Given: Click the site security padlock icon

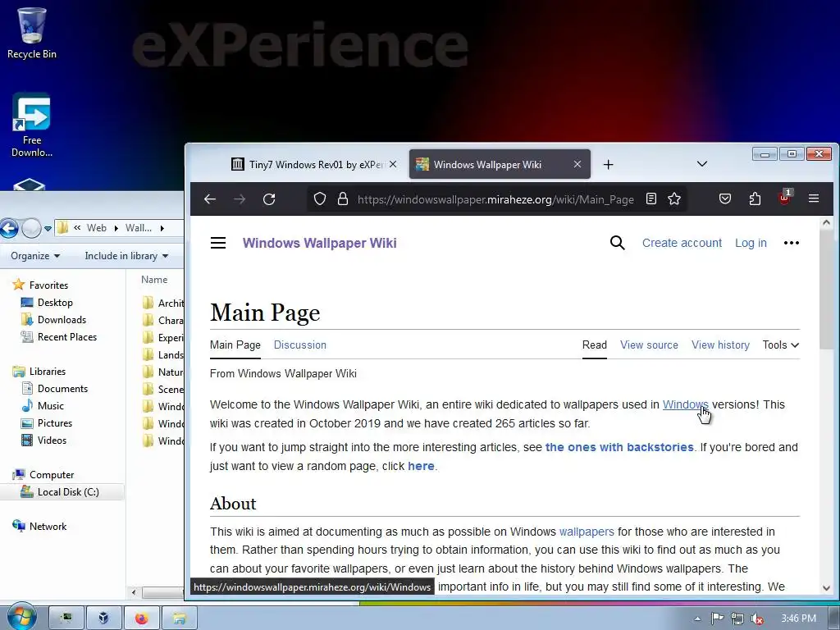Looking at the screenshot, I should click(x=343, y=199).
